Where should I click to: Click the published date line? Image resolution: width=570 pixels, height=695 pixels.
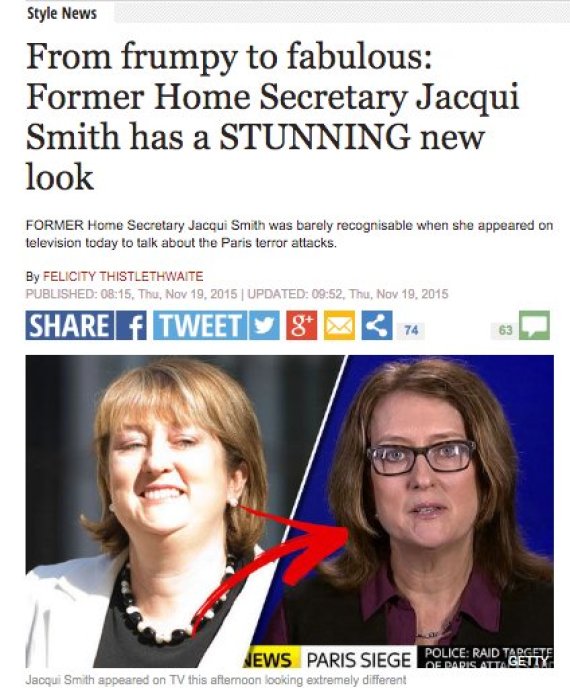coord(237,294)
